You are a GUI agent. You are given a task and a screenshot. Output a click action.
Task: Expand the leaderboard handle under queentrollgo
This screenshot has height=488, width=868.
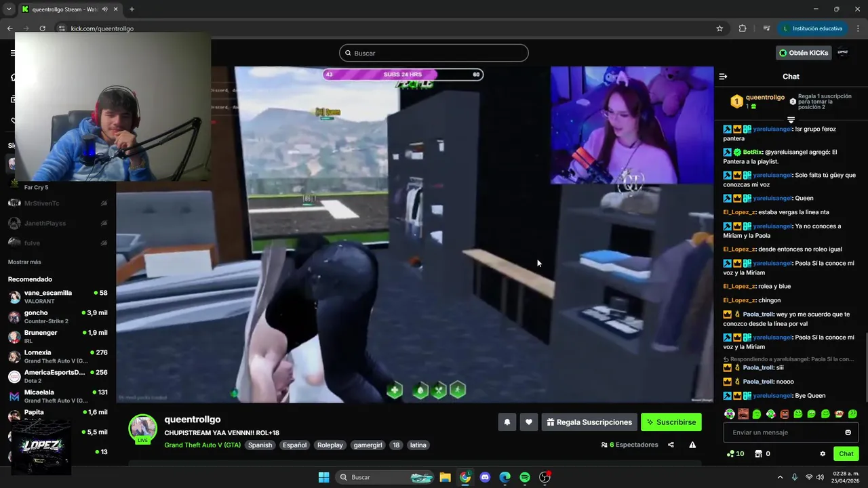point(791,120)
